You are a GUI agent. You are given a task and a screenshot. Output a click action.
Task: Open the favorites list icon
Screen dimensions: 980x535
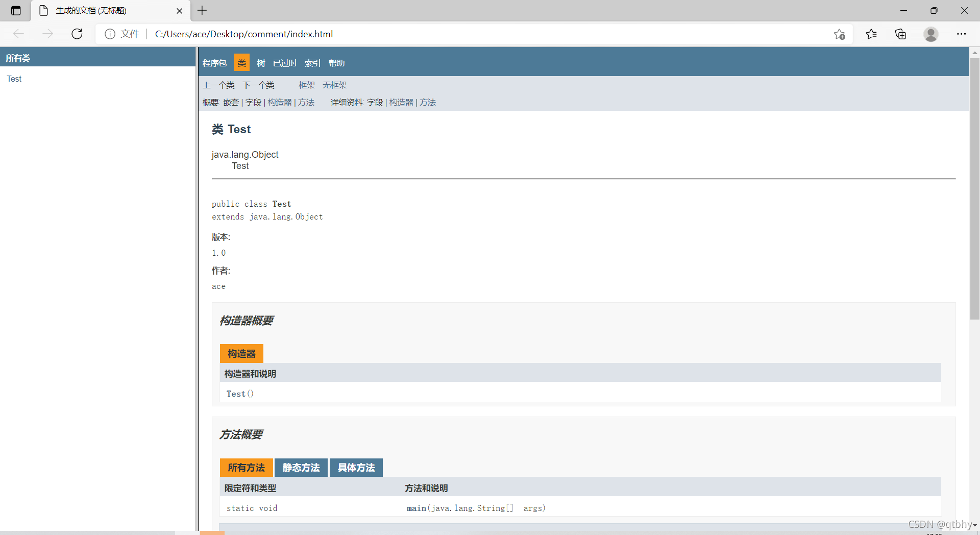[x=871, y=34]
